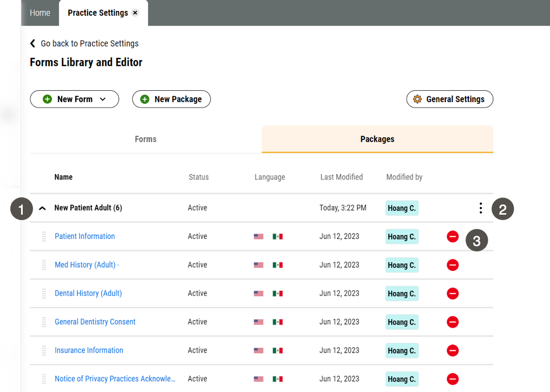Click the Mexico flag for Med History (Adult)
The image size is (550, 392).
tap(277, 265)
